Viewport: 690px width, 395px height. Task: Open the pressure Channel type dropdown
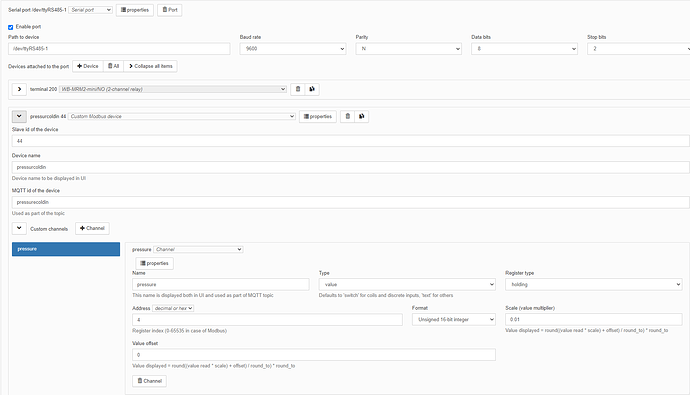pos(198,249)
